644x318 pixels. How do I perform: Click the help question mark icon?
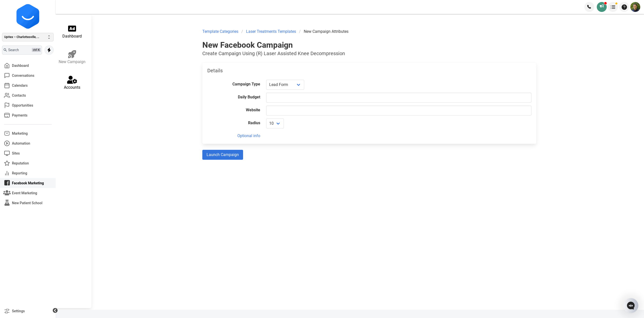624,7
